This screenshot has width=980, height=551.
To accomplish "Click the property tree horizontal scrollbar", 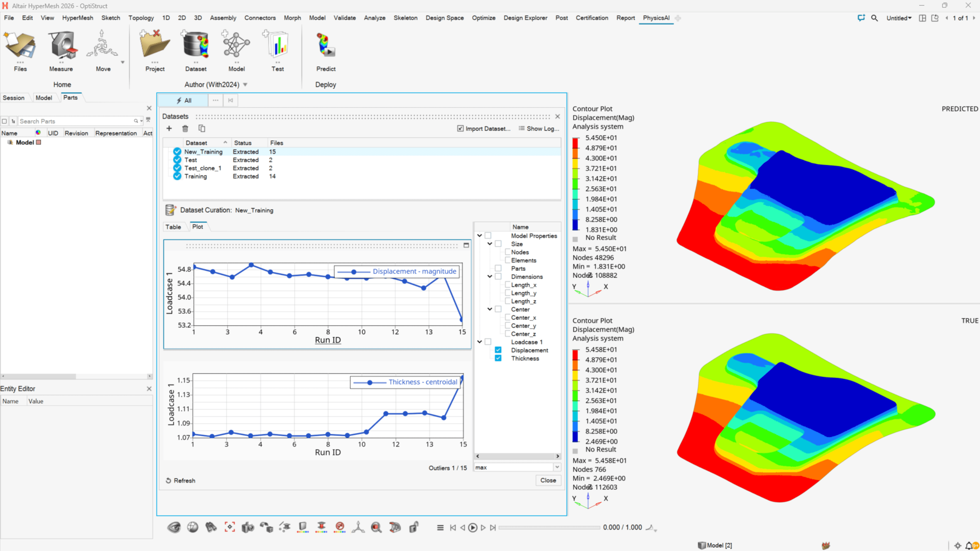I will tap(517, 456).
